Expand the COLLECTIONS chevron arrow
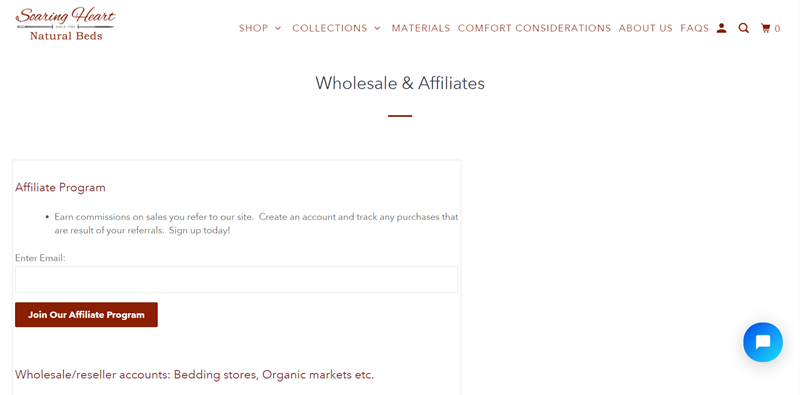Viewport: 800px width, 395px height. (377, 29)
